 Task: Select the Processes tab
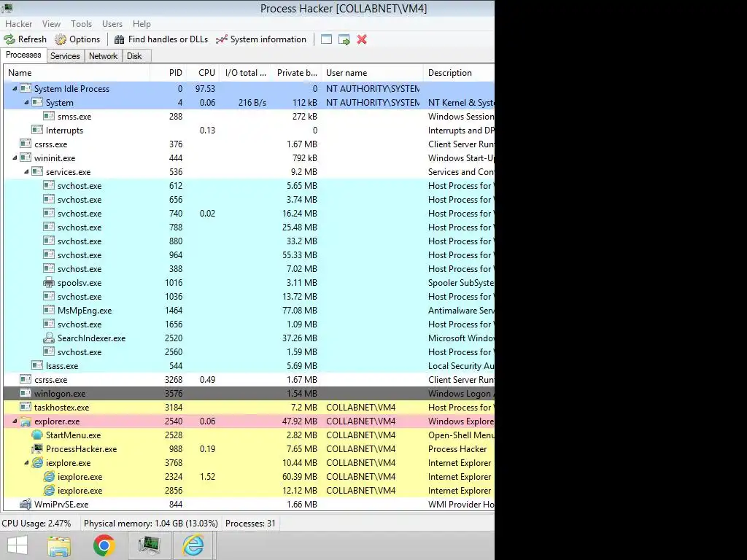pyautogui.click(x=23, y=55)
